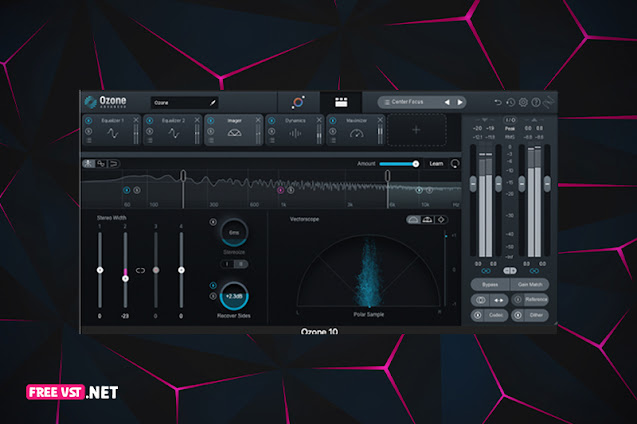Toggle power for the Imager module
Viewport: 637px width, 424px height.
210,121
